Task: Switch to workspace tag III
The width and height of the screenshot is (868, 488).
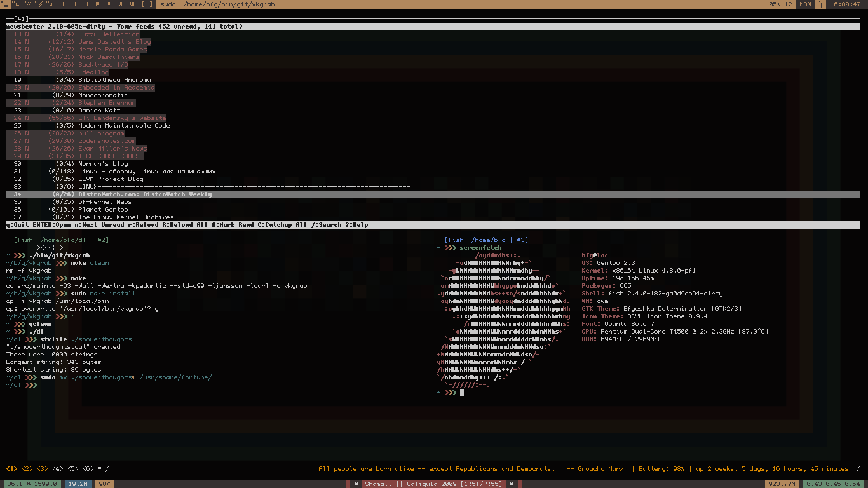Action: (x=86, y=4)
